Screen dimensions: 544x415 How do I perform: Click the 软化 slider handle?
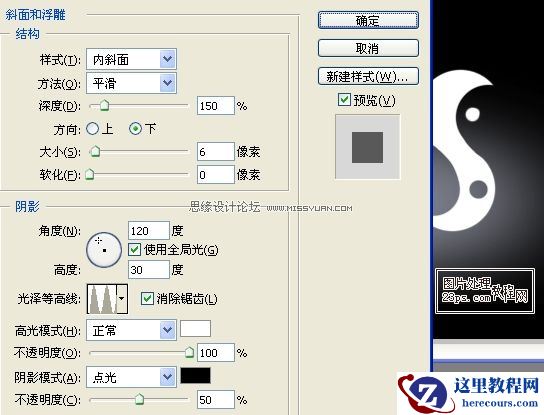click(90, 174)
